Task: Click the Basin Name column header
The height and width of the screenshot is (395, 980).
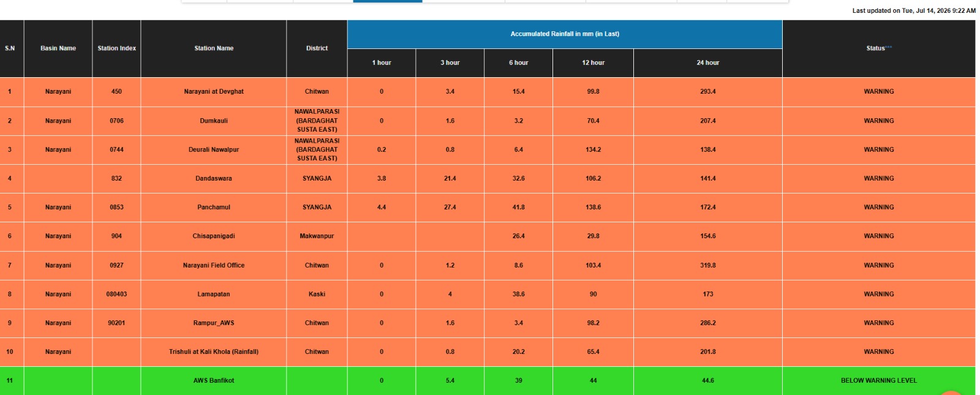Action: [58, 48]
